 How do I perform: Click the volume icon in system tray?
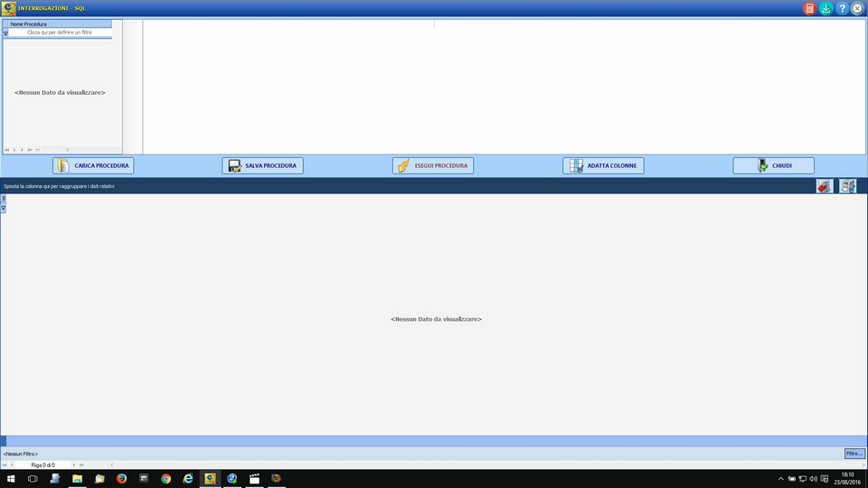pos(813,479)
